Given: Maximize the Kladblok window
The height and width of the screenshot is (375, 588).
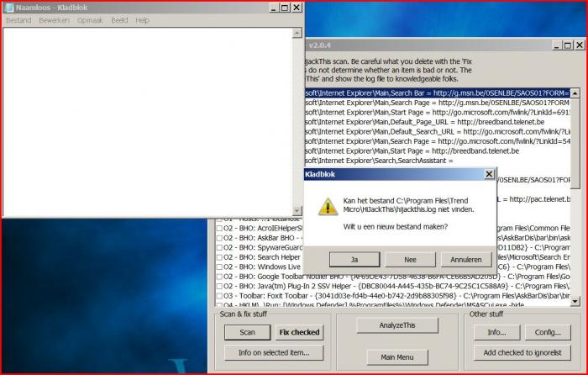Looking at the screenshot, I should tap(285, 8).
